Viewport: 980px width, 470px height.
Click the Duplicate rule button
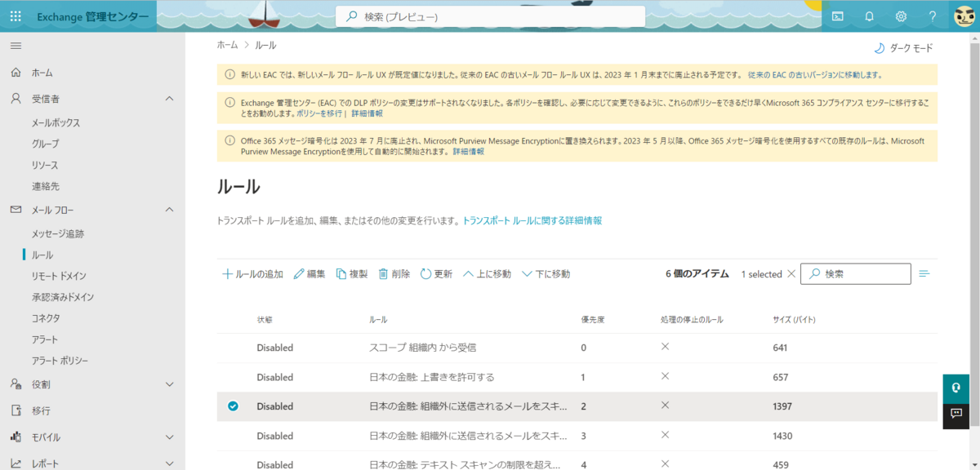pos(352,274)
